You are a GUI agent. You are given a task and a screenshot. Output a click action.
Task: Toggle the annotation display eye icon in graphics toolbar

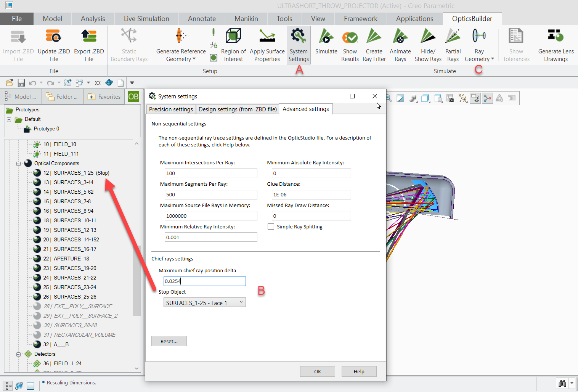click(475, 98)
